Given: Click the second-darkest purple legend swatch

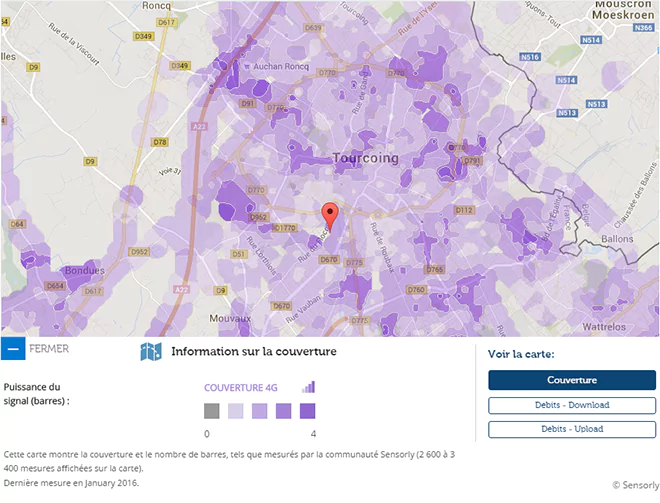Looking at the screenshot, I should click(x=284, y=411).
